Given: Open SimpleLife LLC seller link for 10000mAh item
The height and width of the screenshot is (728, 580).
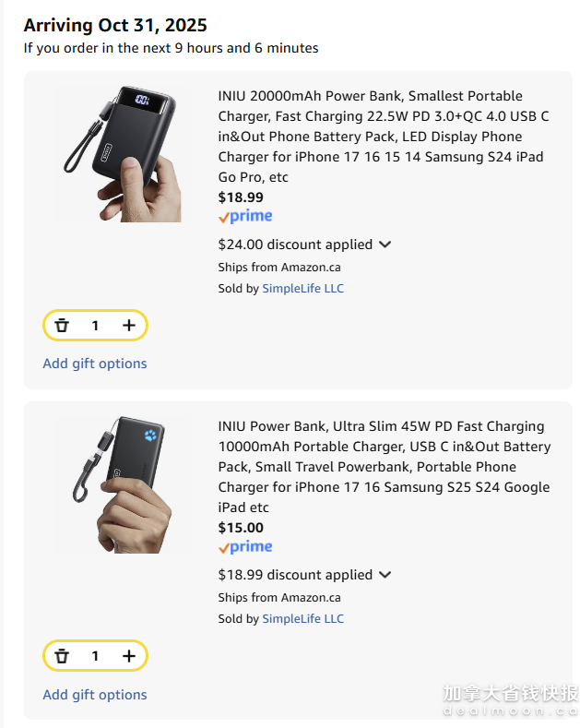Looking at the screenshot, I should click(302, 618).
